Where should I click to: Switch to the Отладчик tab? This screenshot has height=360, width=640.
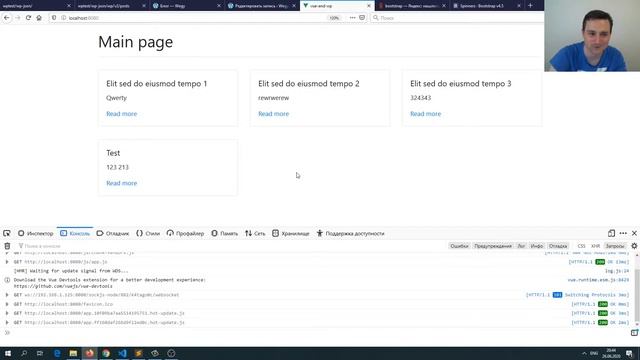(113, 233)
